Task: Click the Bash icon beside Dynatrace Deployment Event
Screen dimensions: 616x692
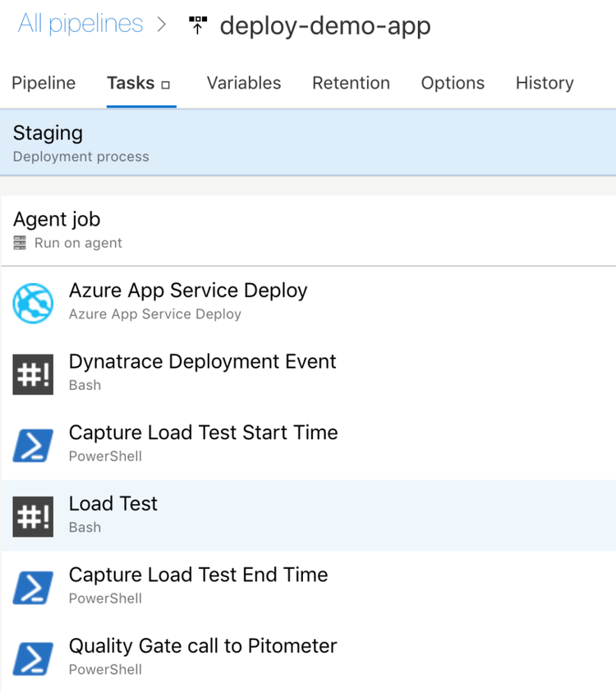Action: 34,373
